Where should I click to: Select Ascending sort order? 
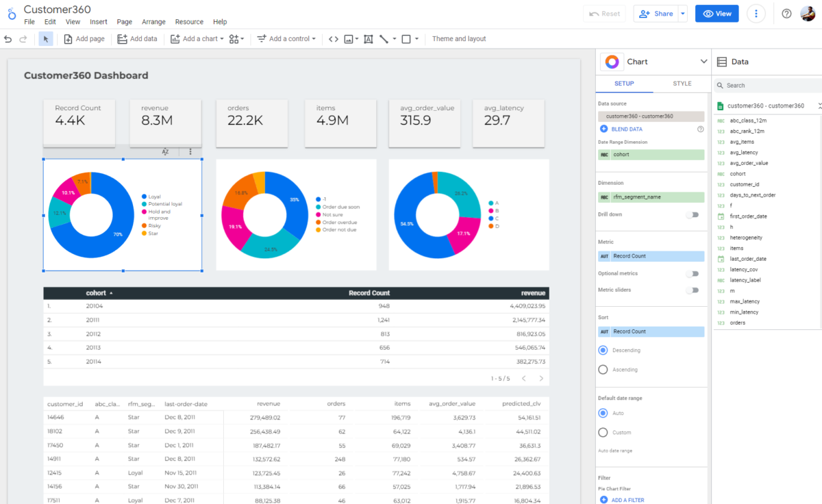[603, 368]
